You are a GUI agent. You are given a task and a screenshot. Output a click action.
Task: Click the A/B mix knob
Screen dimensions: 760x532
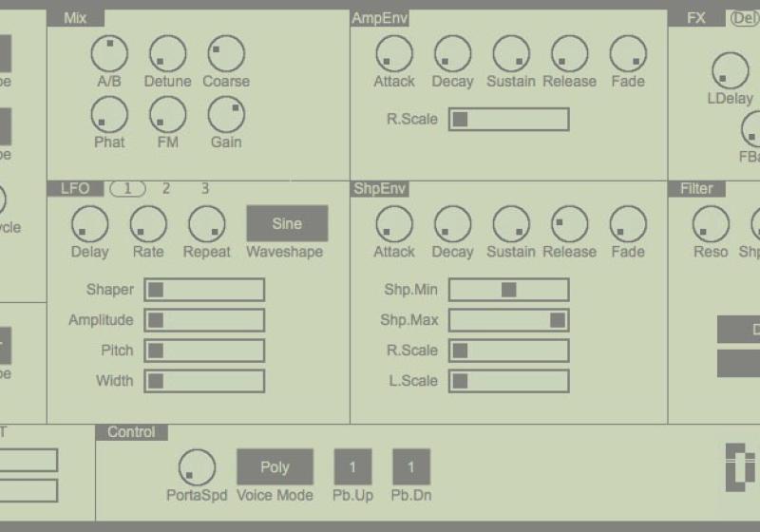pyautogui.click(x=109, y=54)
